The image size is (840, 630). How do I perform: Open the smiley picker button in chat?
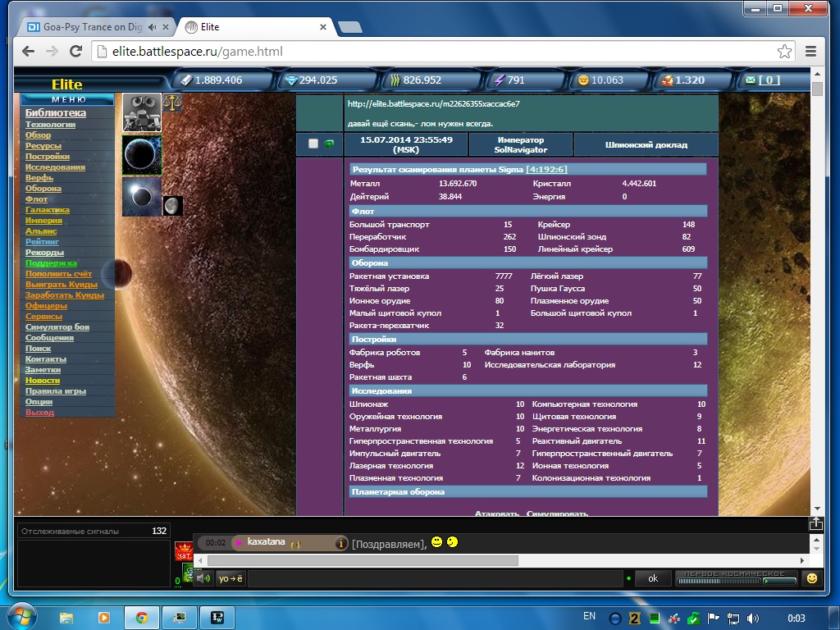[812, 578]
